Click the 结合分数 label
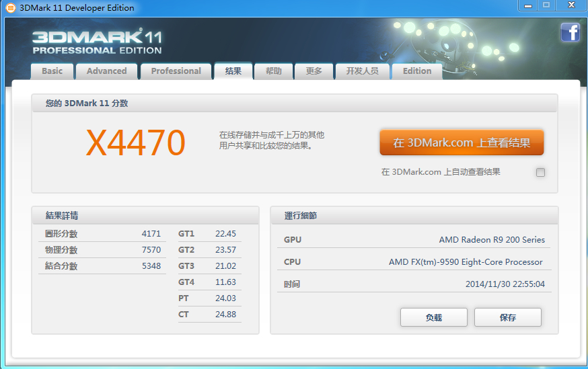Screen dimensions: 588x369 [61, 266]
